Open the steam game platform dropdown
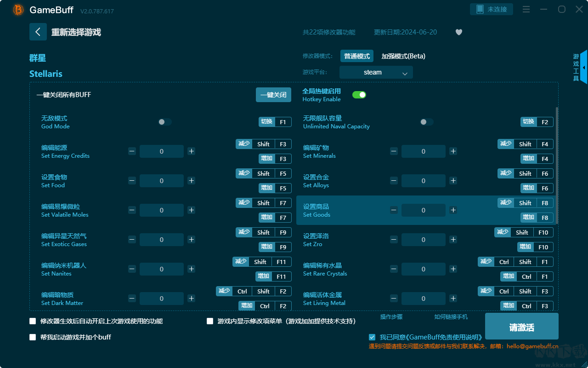This screenshot has width=588, height=368. 376,72
